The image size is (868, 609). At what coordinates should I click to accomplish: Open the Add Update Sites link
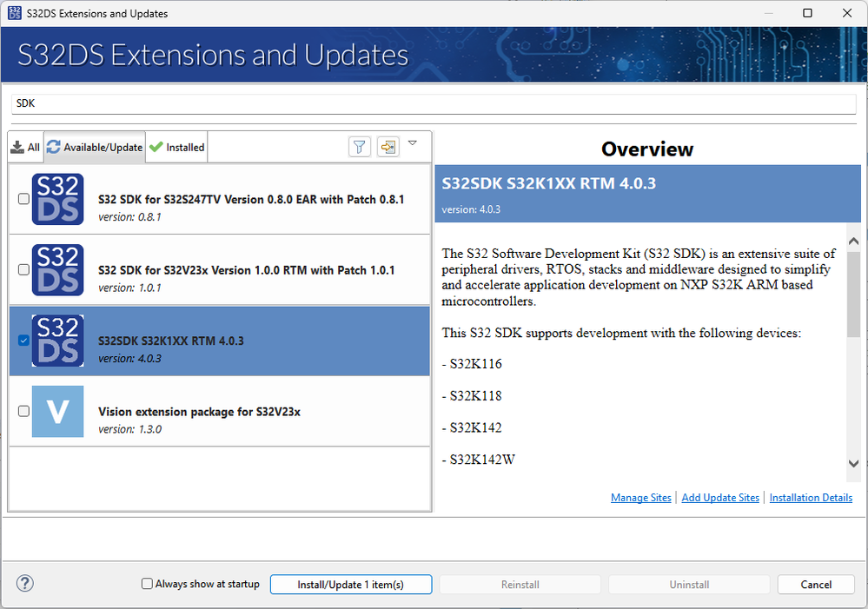(x=720, y=497)
